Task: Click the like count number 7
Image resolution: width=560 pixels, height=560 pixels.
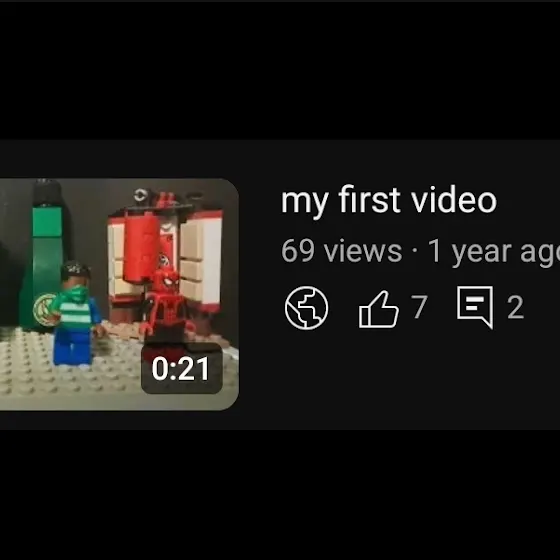Action: point(419,307)
